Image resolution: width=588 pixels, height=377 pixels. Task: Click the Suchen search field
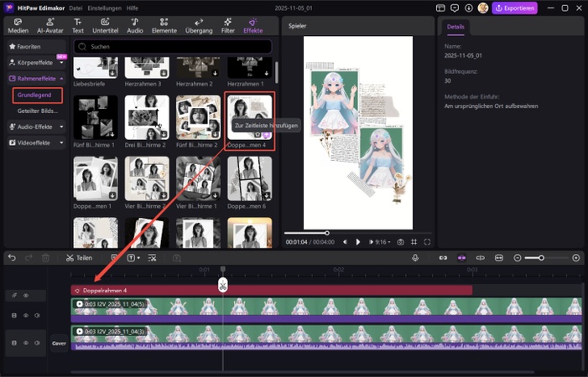[x=172, y=47]
